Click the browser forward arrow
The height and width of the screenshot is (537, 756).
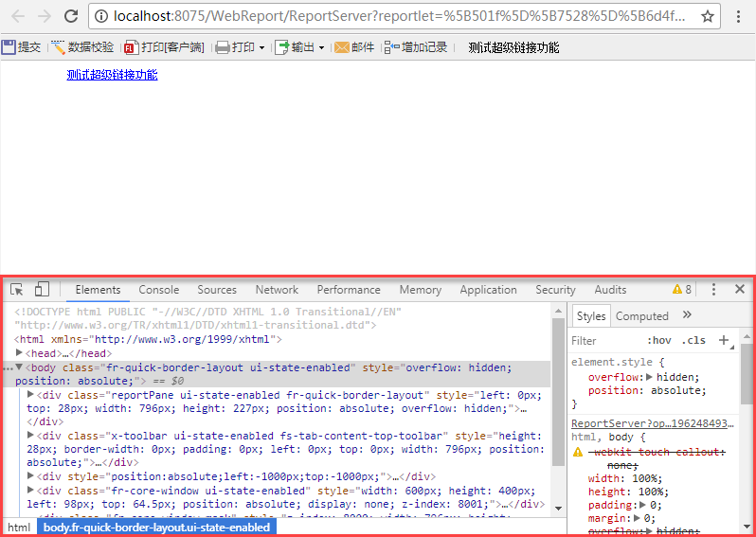coord(45,16)
